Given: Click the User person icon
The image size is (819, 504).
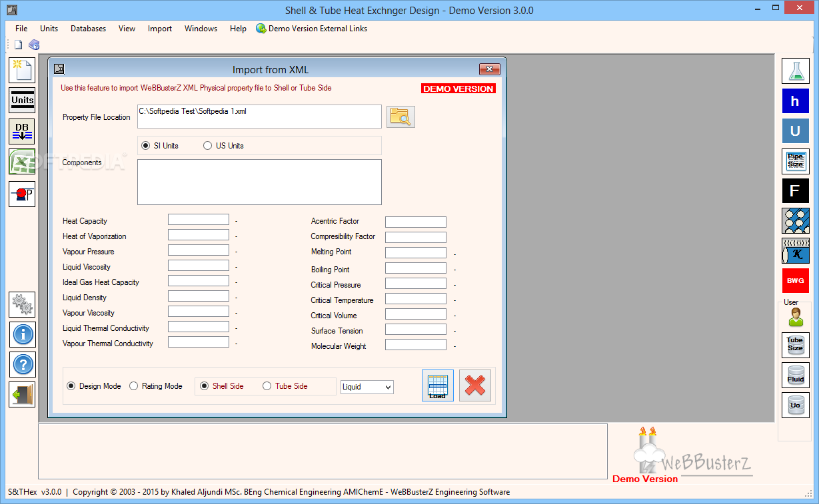Looking at the screenshot, I should [795, 318].
